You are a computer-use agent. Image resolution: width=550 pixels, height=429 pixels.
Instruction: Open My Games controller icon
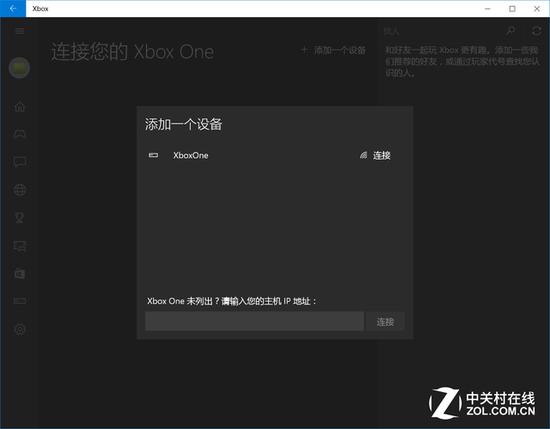(20, 134)
